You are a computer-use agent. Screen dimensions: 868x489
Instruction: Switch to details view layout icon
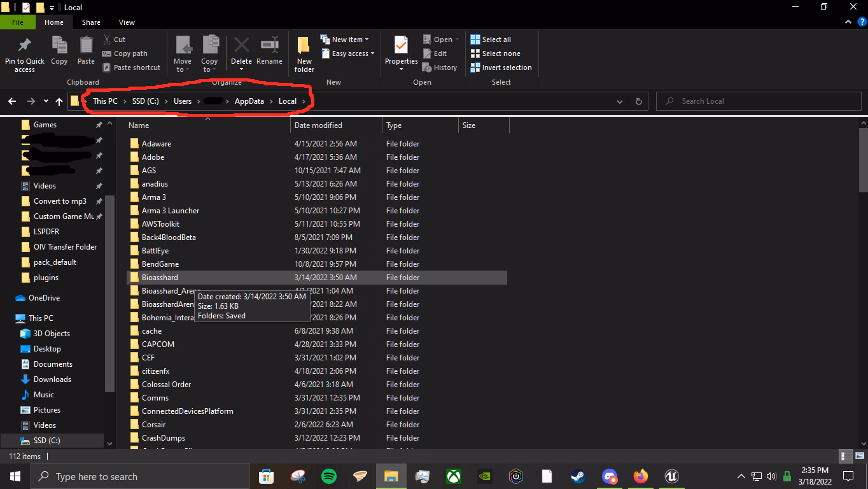point(846,457)
